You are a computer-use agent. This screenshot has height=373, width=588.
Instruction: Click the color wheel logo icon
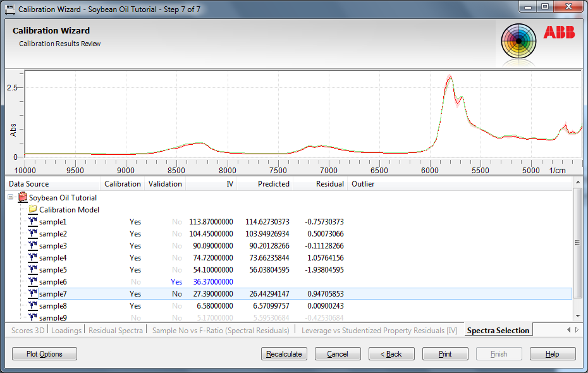point(518,41)
